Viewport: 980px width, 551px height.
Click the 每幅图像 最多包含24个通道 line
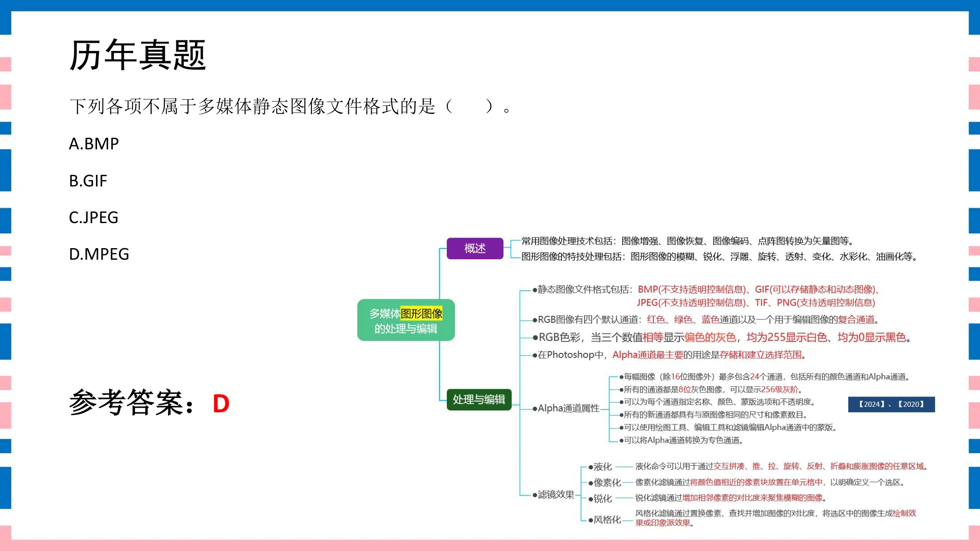pos(765,377)
